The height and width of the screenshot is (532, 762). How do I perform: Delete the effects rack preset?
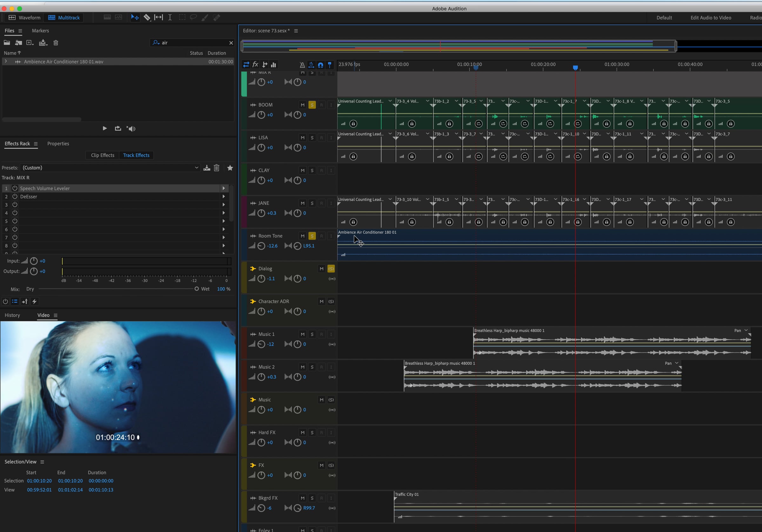(x=217, y=168)
